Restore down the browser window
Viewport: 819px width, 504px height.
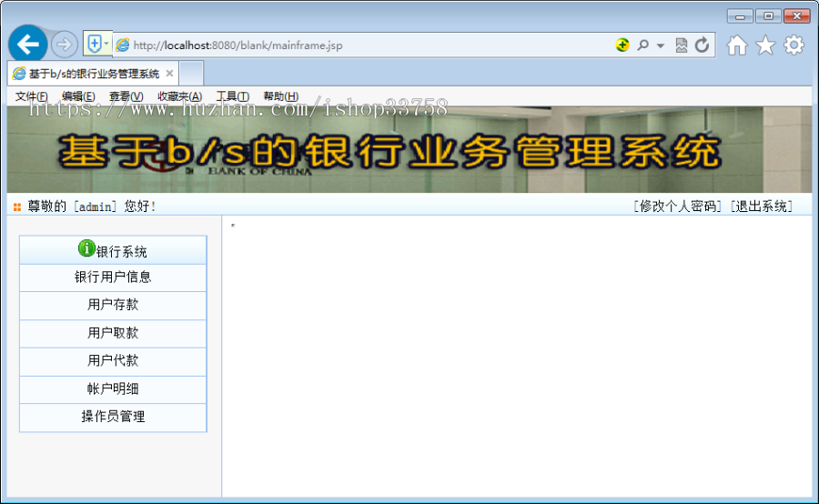768,16
